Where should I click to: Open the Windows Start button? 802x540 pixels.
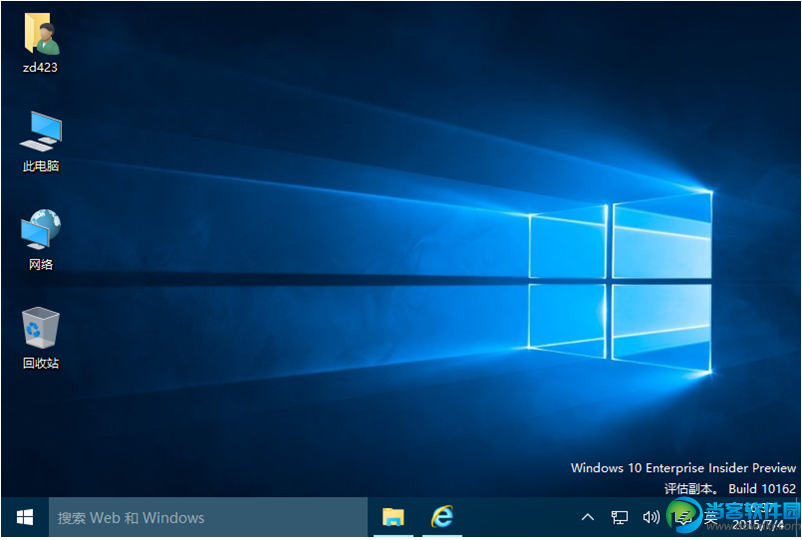25,518
